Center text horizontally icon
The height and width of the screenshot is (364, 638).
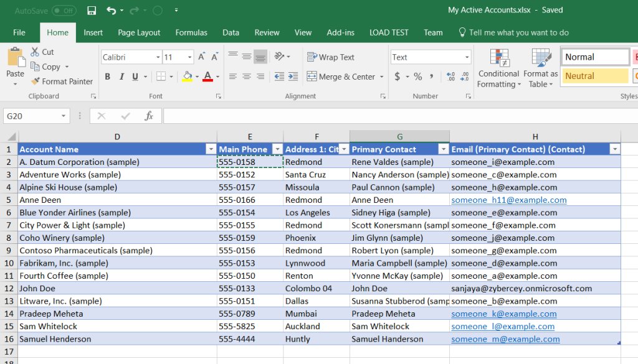(x=247, y=77)
